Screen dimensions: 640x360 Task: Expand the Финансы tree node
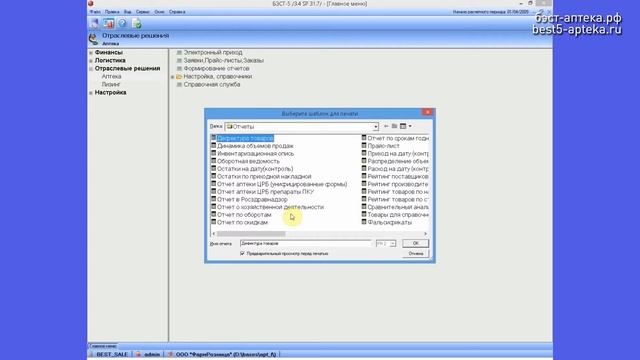click(x=91, y=53)
